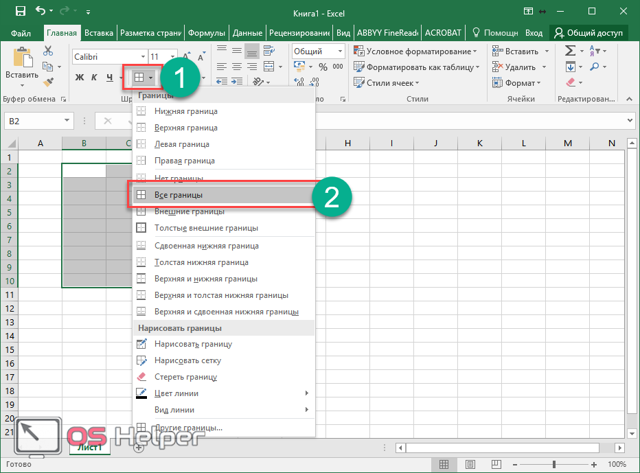This screenshot has width=640, height=473.
Task: Click the percent style icon
Action: (x=323, y=67)
